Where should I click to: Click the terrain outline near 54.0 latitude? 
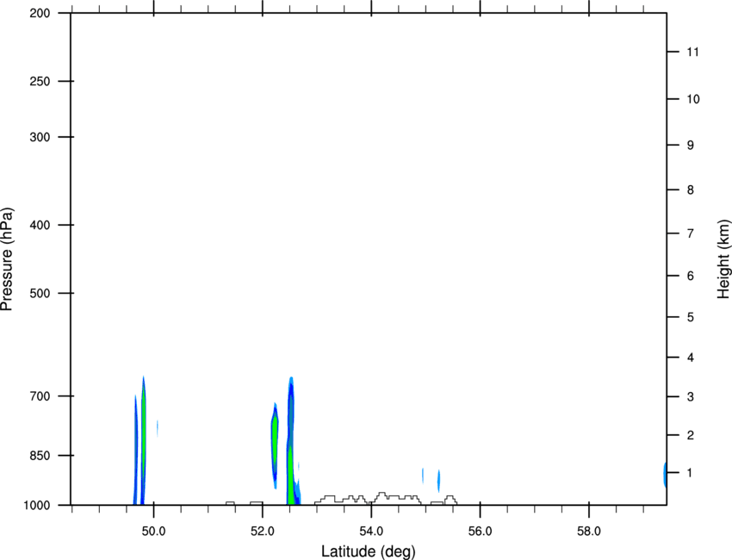click(385, 498)
